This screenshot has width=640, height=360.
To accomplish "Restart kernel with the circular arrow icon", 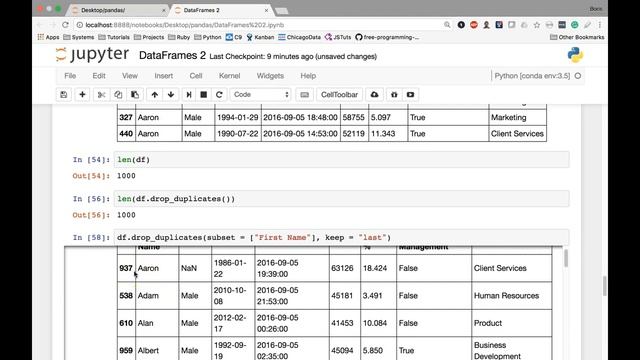I will pyautogui.click(x=219, y=95).
